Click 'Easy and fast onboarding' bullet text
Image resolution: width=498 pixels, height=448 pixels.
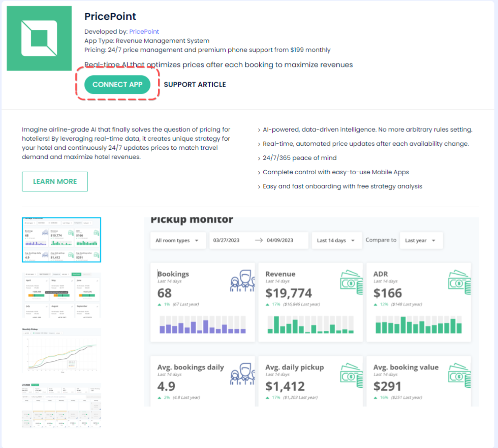click(342, 186)
